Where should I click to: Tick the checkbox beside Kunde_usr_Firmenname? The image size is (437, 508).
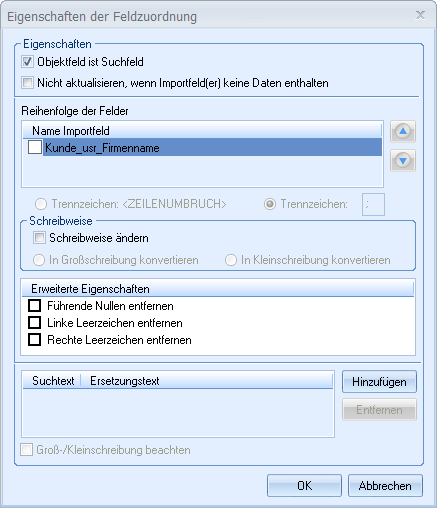click(x=35, y=147)
